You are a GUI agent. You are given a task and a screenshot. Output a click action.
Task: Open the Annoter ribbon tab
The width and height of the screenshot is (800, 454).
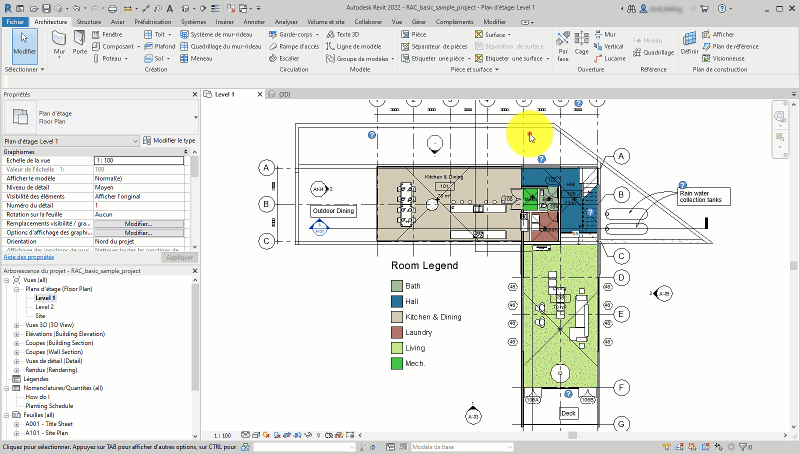coord(254,22)
